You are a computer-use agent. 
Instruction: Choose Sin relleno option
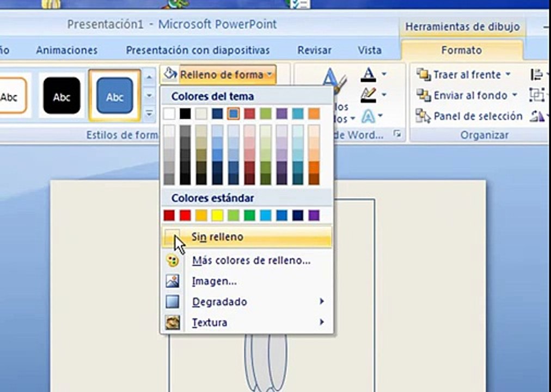[247, 237]
